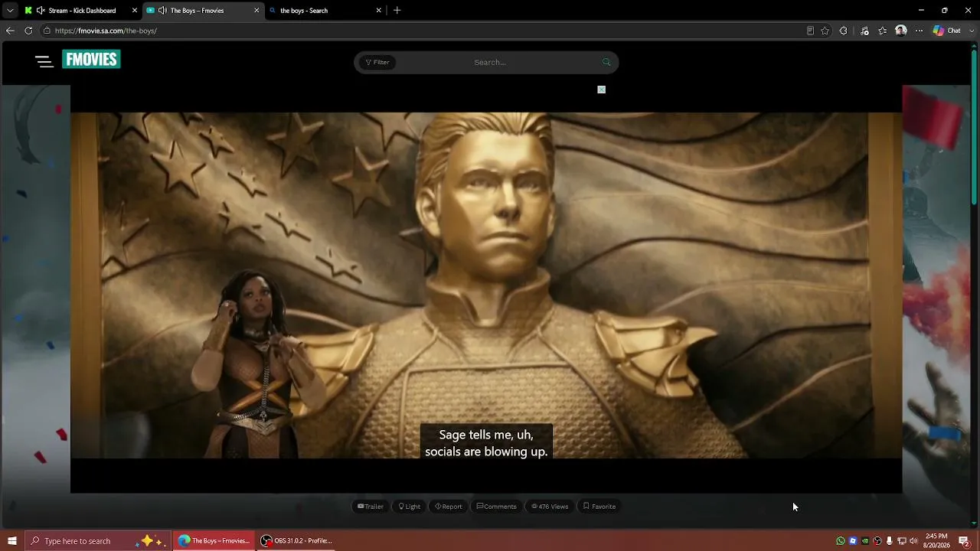Mute the Fmovies tab audio icon
Viewport: 980px width, 551px height.
click(162, 11)
